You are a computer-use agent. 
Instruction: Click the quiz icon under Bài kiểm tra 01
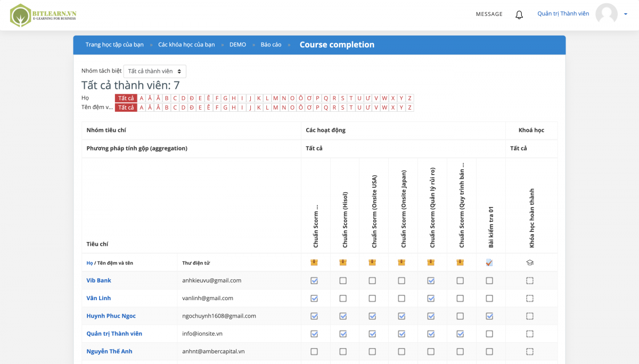[x=489, y=262]
